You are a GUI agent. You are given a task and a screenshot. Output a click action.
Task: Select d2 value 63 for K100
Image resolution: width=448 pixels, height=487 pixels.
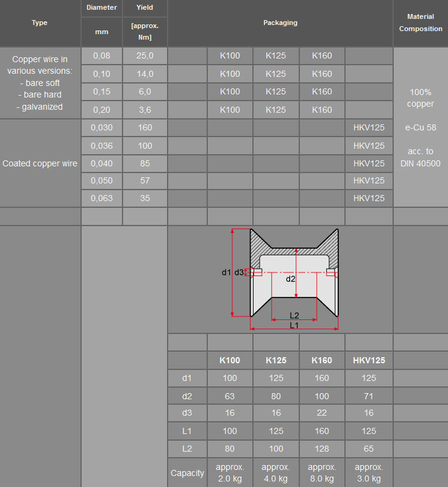(x=230, y=396)
